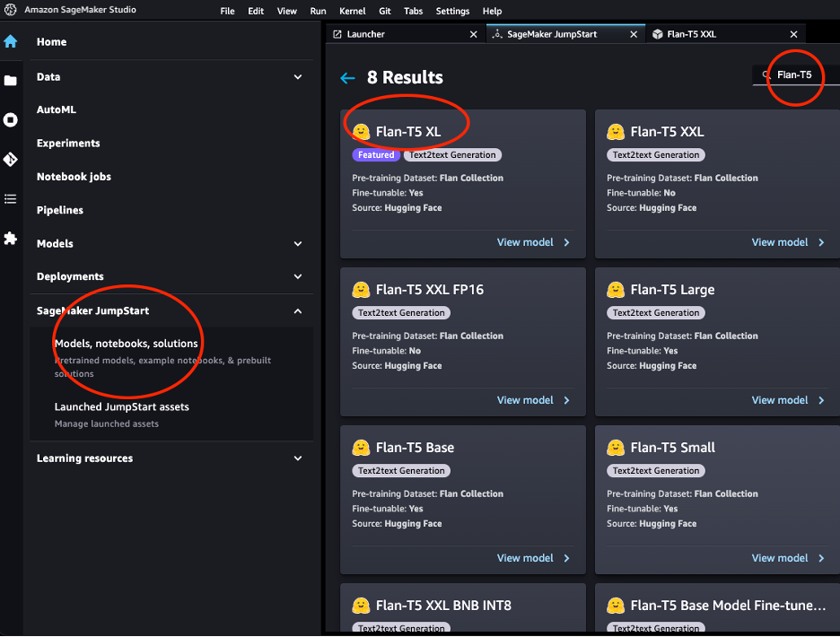Expand the Learning resources section
This screenshot has height=637, width=840.
pyautogui.click(x=298, y=458)
